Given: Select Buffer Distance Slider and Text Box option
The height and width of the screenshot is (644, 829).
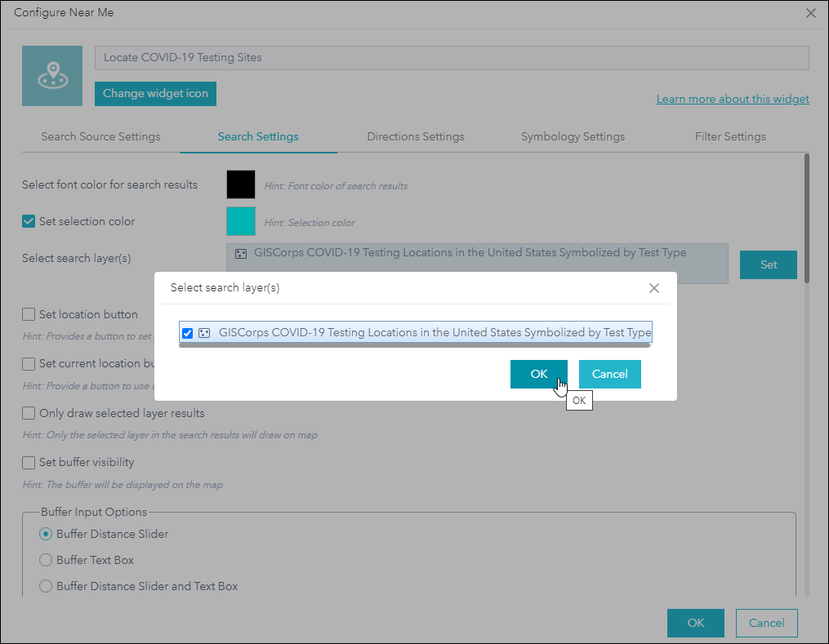Looking at the screenshot, I should (x=46, y=586).
